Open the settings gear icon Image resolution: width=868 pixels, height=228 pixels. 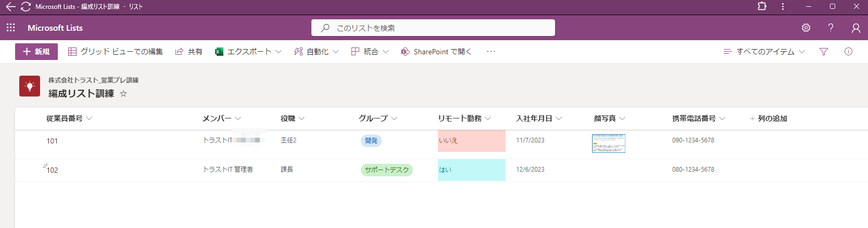(x=806, y=28)
